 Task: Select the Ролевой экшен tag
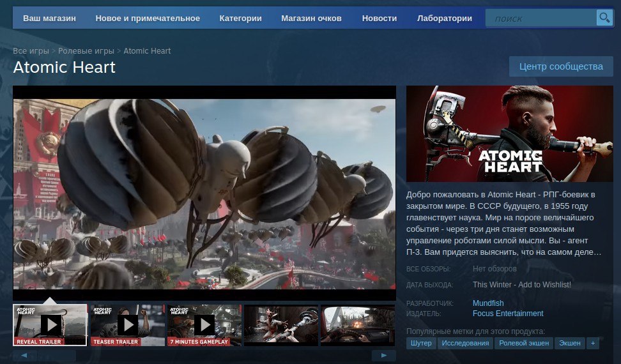[x=524, y=343]
